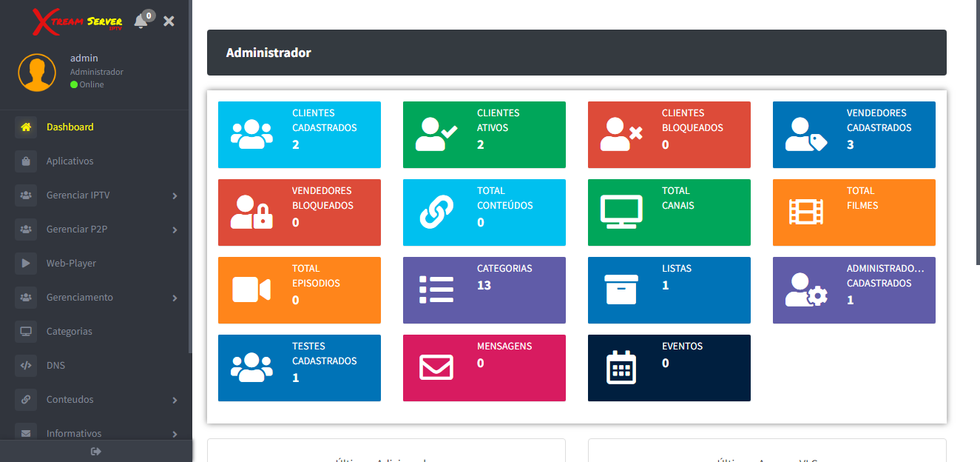
Task: Click the Total Filmes film-strip icon
Action: point(806,212)
